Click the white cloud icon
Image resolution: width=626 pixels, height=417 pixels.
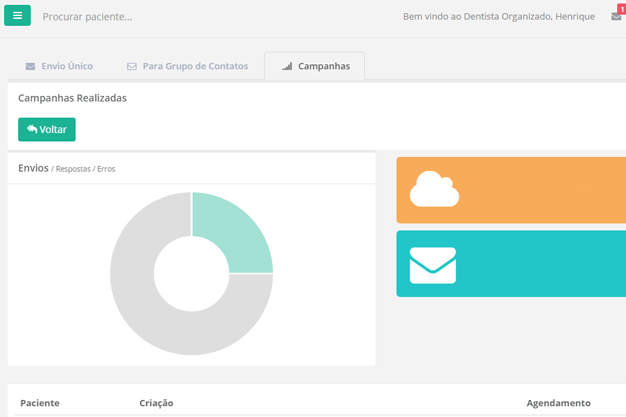(434, 189)
